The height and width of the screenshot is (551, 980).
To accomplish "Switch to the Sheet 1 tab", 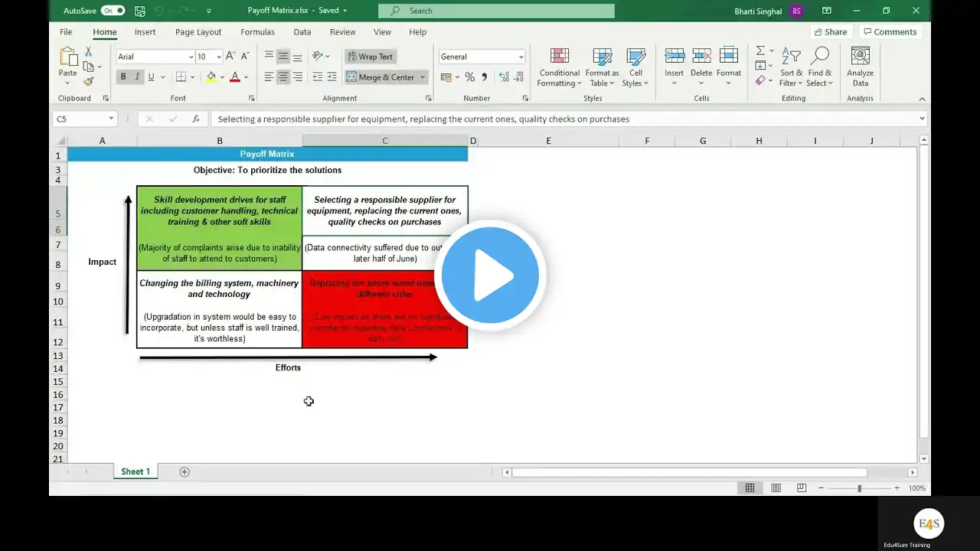I will (x=136, y=471).
